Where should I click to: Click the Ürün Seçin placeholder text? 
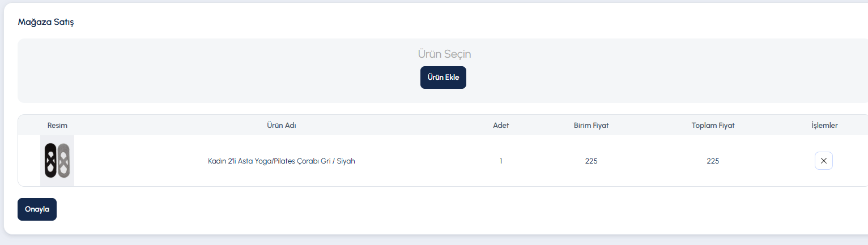tap(444, 54)
